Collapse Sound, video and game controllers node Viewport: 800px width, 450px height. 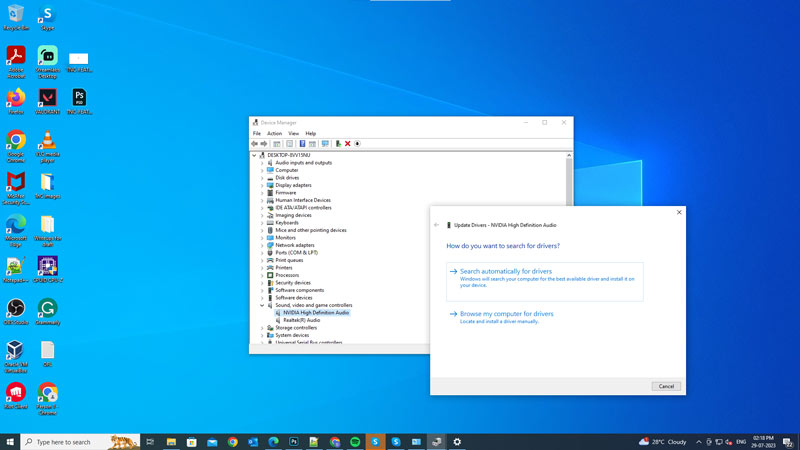(x=262, y=306)
